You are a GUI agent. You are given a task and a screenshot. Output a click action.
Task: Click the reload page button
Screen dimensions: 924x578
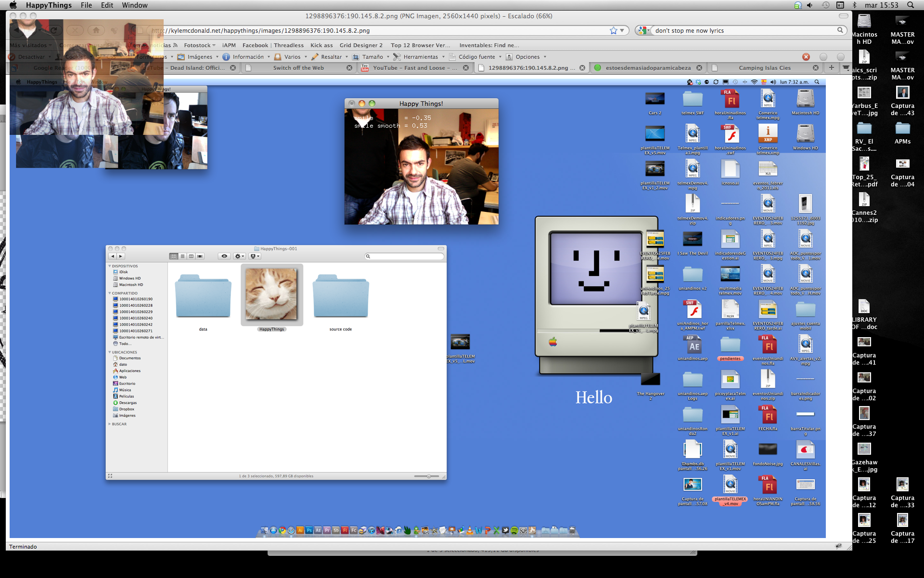pyautogui.click(x=54, y=30)
